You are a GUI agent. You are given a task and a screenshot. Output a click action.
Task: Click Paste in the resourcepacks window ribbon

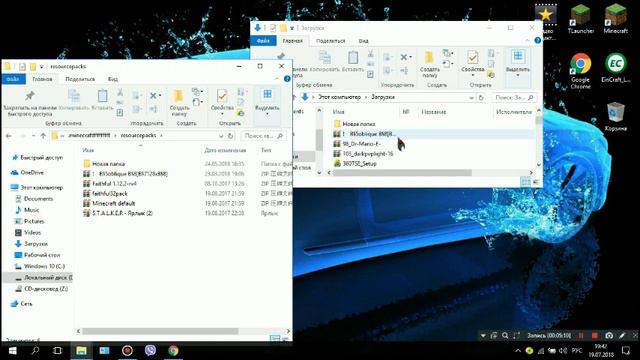point(102,100)
